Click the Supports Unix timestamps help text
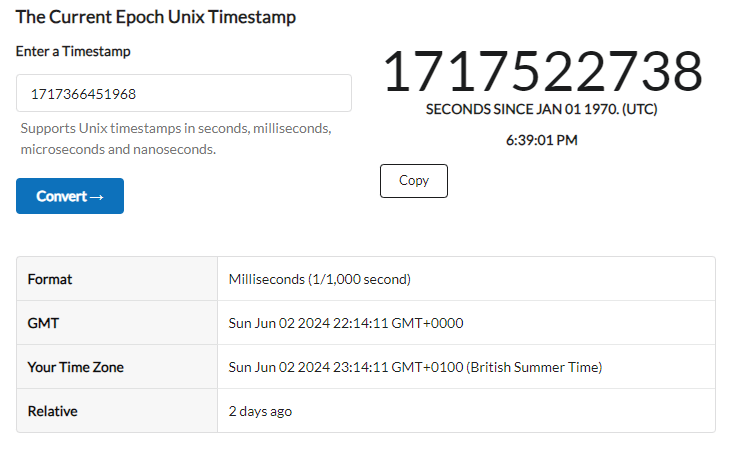735x451 pixels. coord(176,139)
